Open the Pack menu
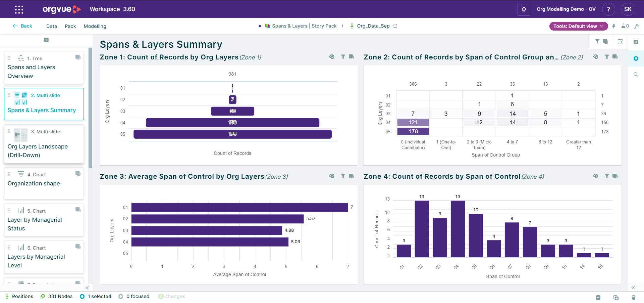 click(x=70, y=26)
